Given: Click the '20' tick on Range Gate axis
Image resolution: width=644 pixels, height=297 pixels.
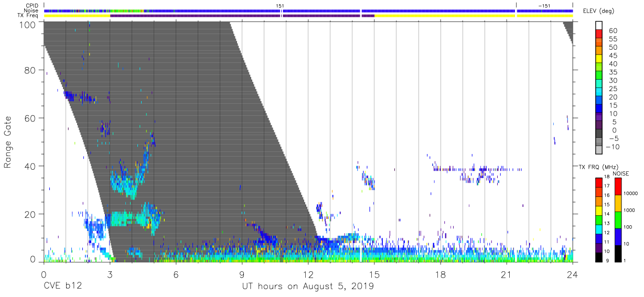Looking at the screenshot, I should (31, 214).
